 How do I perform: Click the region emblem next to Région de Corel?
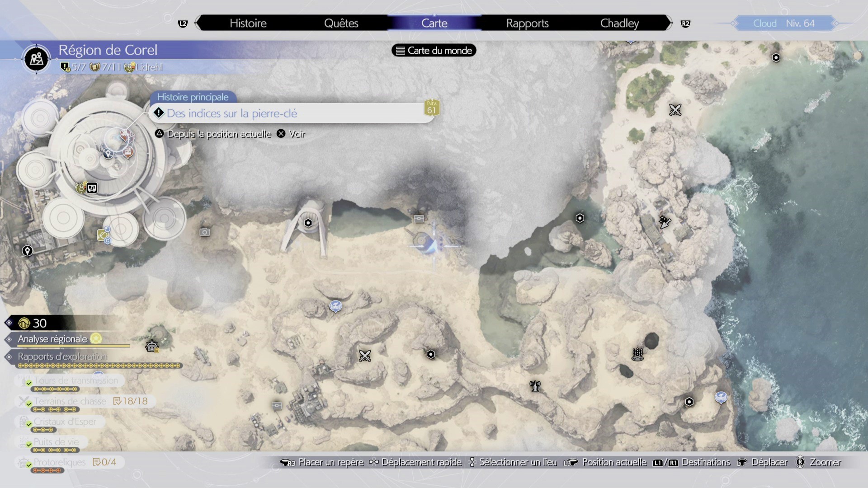[x=37, y=59]
